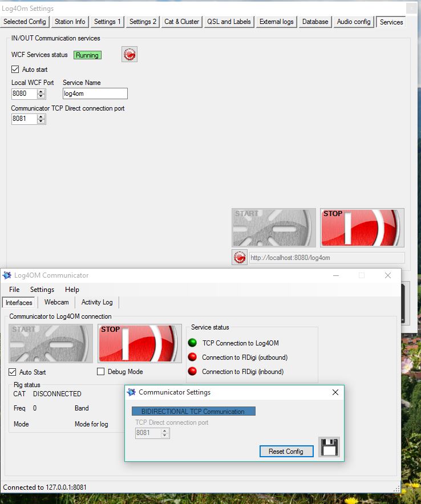Open Cat & Cluster tab
Viewport: 421px width, 504px height.
(182, 22)
